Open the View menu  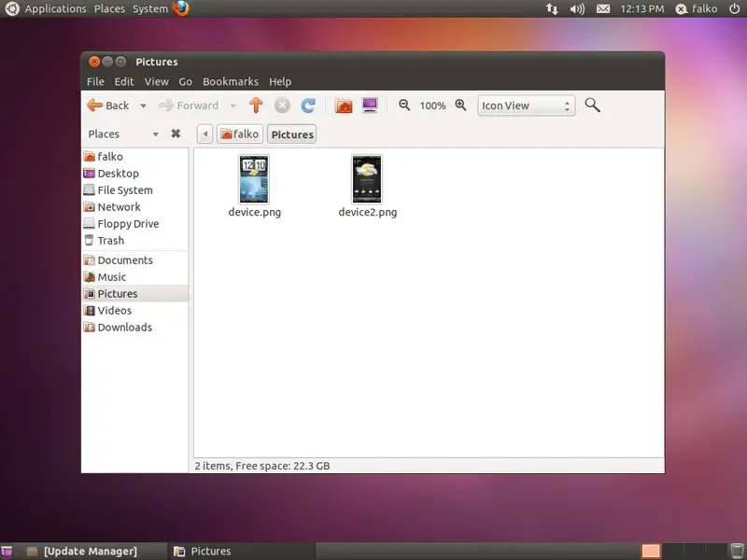click(x=156, y=81)
